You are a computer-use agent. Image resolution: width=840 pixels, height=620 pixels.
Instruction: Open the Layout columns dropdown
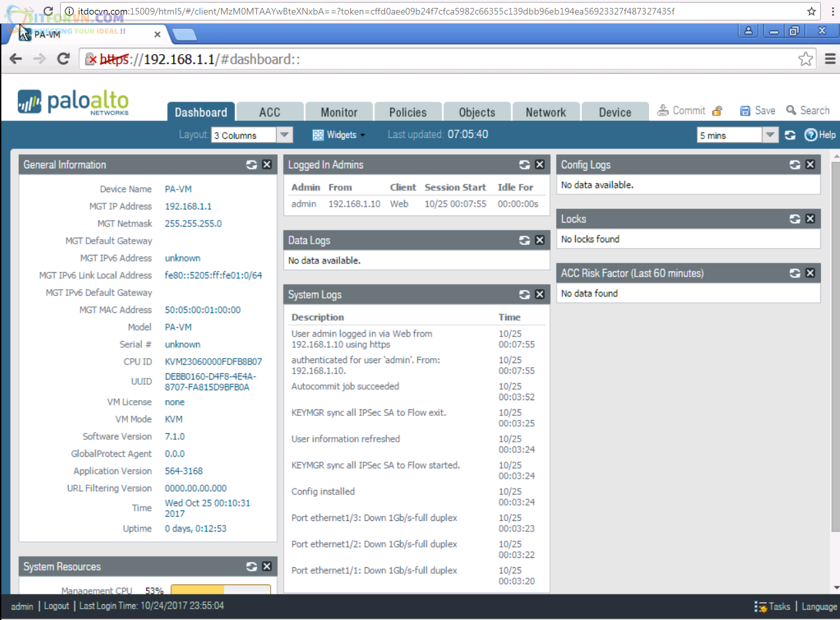(284, 135)
